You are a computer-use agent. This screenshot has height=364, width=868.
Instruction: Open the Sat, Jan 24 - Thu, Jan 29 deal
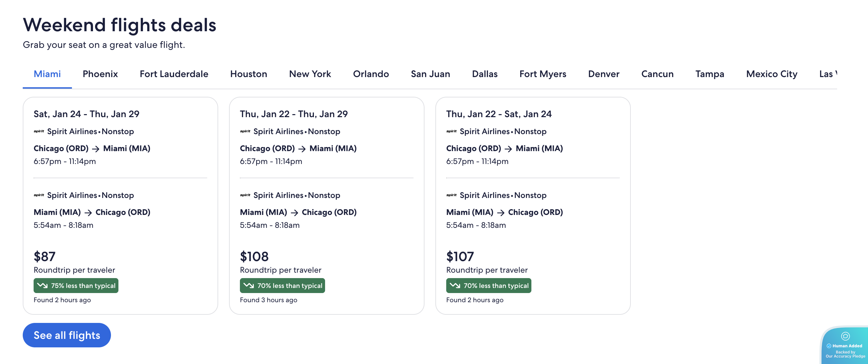86,114
